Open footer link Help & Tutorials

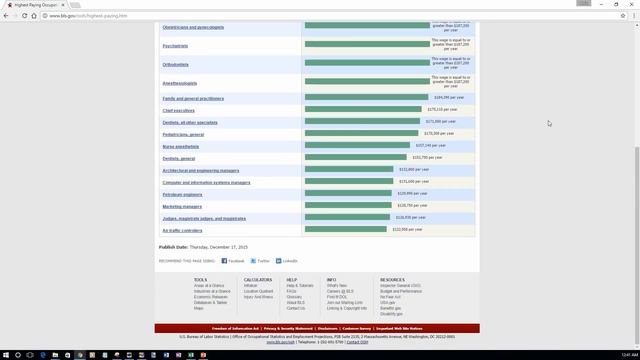[300, 286]
